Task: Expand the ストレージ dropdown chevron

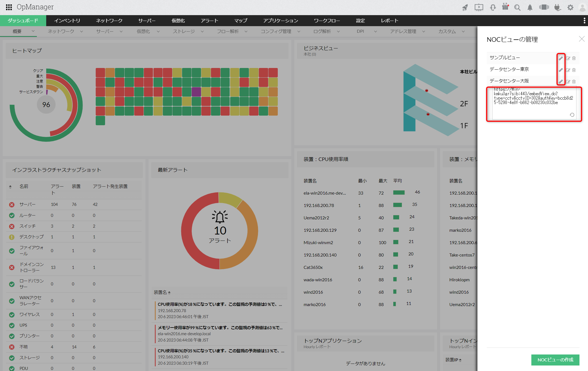Action: click(x=202, y=31)
